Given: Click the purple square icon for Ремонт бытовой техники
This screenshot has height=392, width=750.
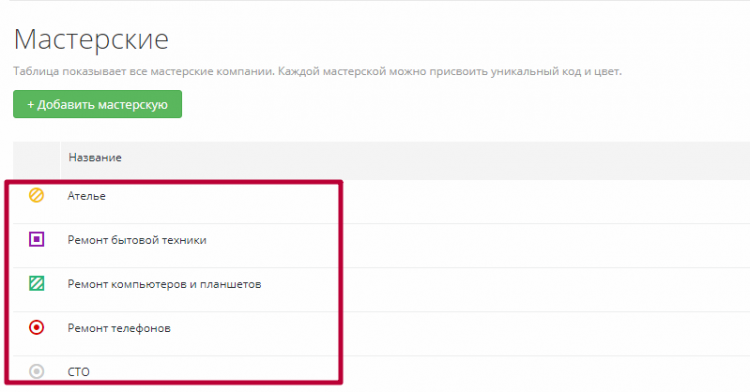Looking at the screenshot, I should [x=36, y=239].
